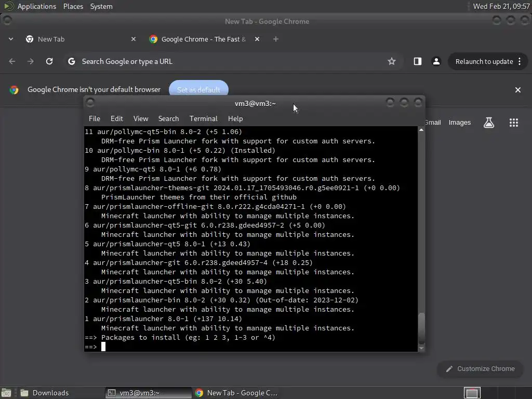Open the terminal Edit menu

pyautogui.click(x=116, y=118)
